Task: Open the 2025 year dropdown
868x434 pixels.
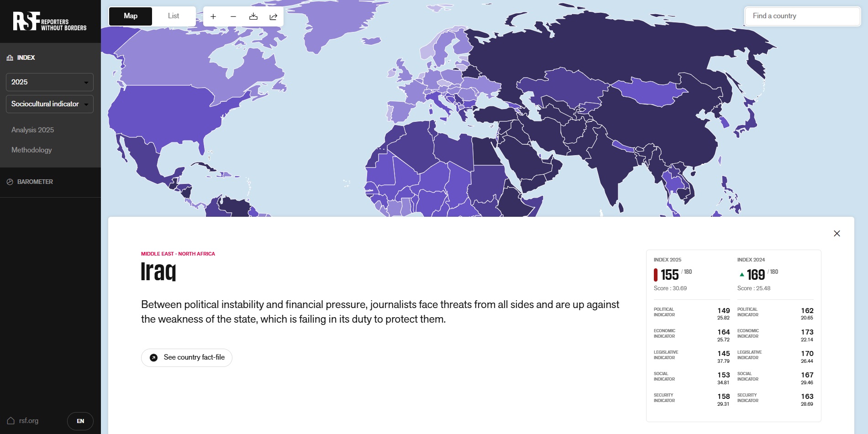Action: pyautogui.click(x=50, y=82)
